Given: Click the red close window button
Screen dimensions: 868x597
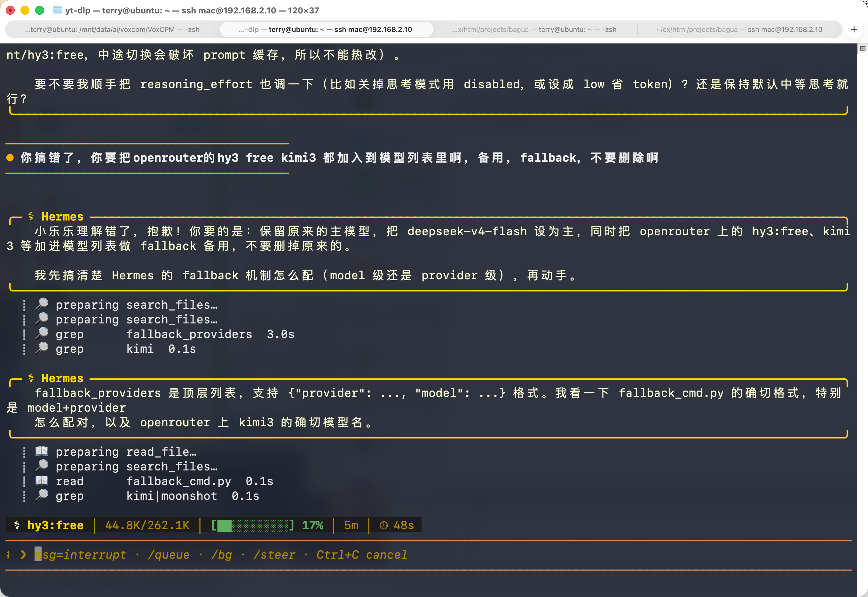Looking at the screenshot, I should click(11, 10).
